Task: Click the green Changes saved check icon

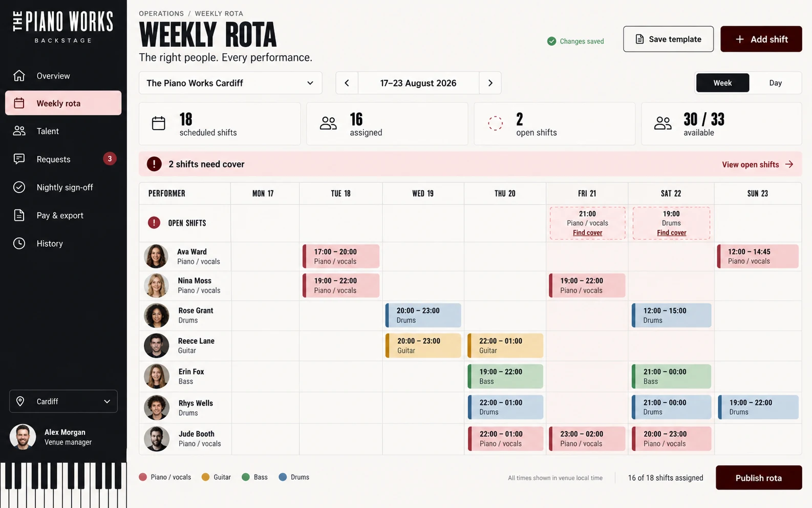Action: (x=551, y=41)
